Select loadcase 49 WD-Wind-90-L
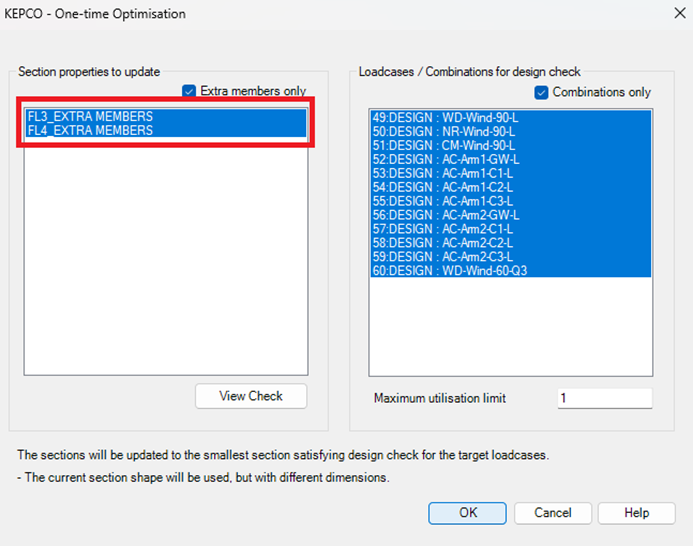The width and height of the screenshot is (693, 546). coord(445,117)
